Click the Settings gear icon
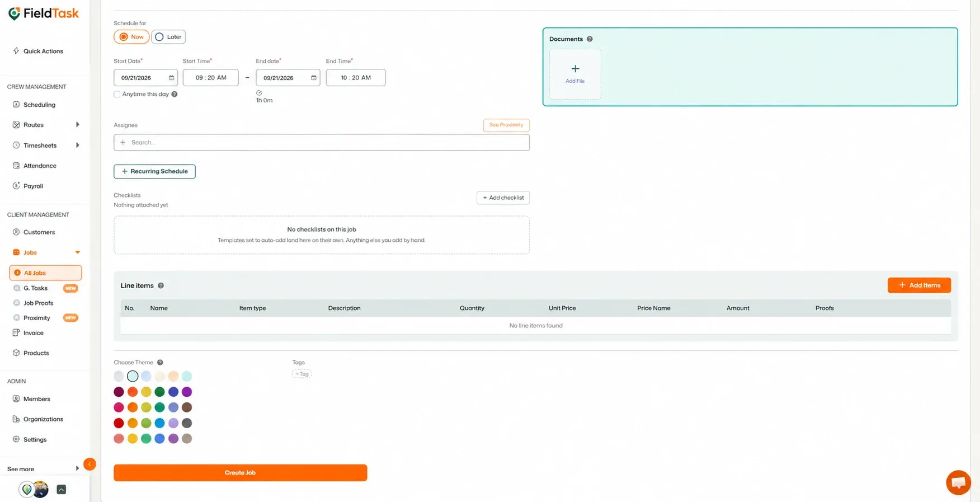Viewport: 980px width, 502px height. 16,439
